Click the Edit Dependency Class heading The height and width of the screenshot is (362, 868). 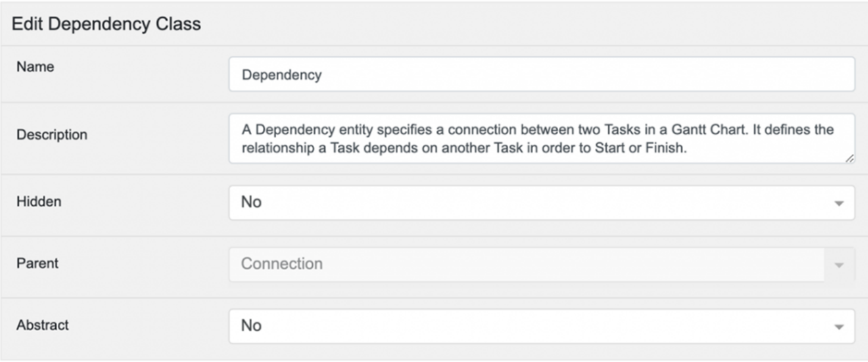coord(106,24)
